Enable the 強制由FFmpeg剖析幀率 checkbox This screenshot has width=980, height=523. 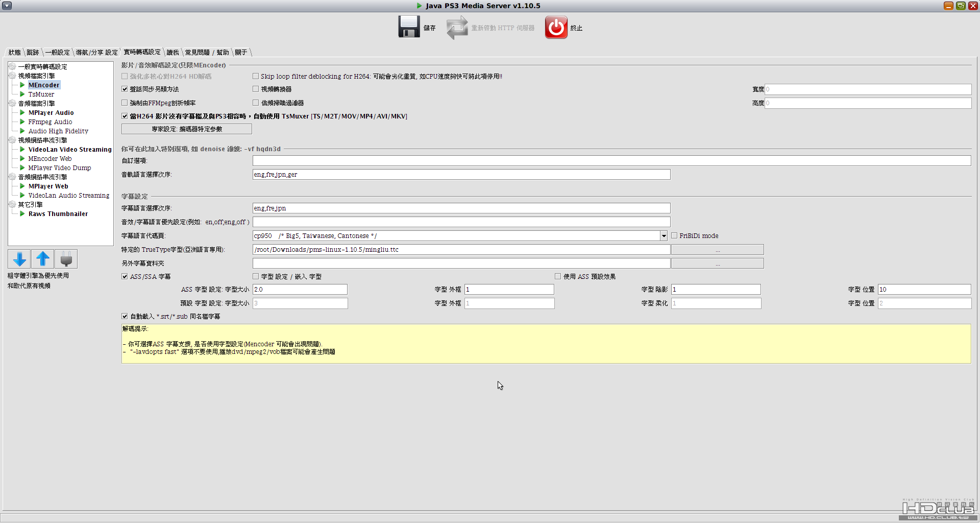(125, 103)
